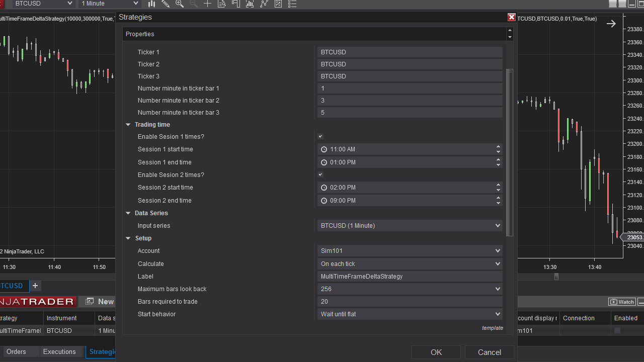Increase Session 1 start time with up arrow

click(x=498, y=147)
